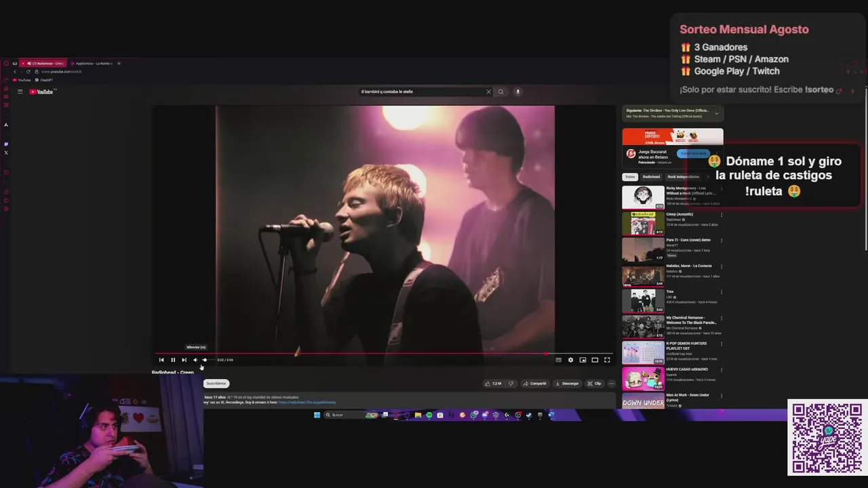Open Twitch from the browser sidebar
Image resolution: width=868 pixels, height=488 pixels.
[x=6, y=144]
